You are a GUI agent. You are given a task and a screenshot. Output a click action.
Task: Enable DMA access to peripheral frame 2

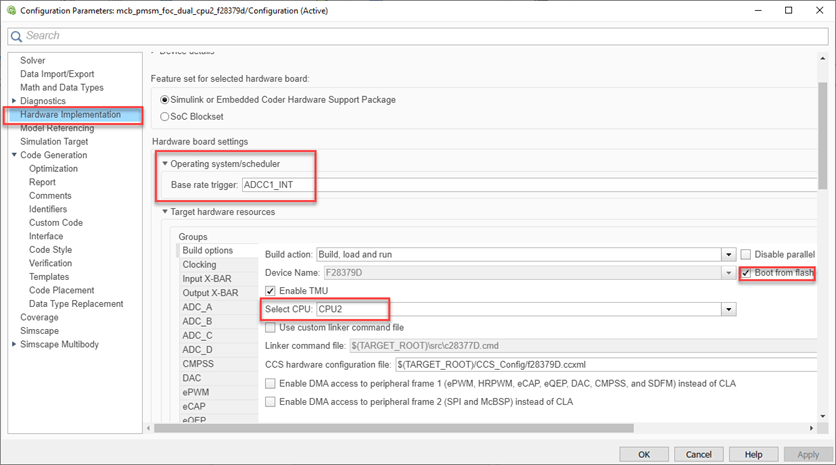(270, 402)
